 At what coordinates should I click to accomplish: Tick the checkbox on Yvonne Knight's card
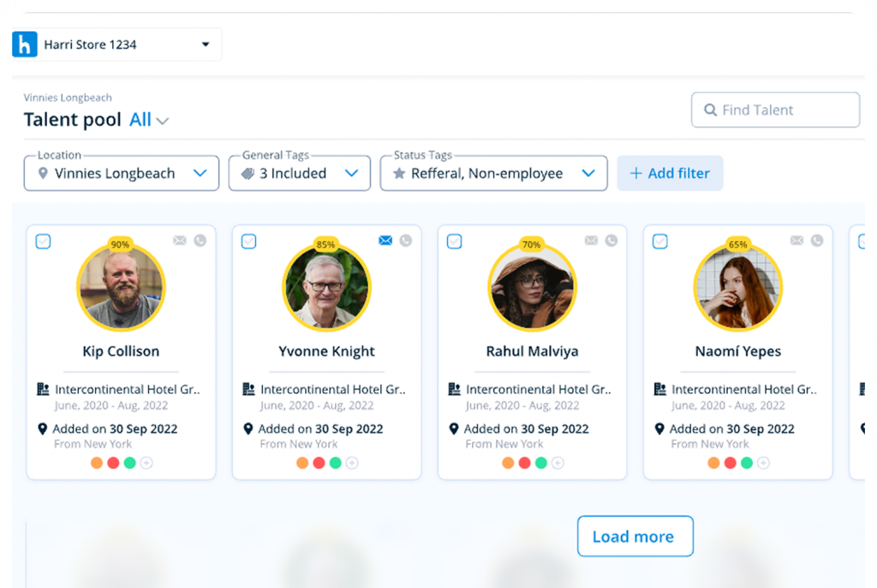pyautogui.click(x=248, y=241)
